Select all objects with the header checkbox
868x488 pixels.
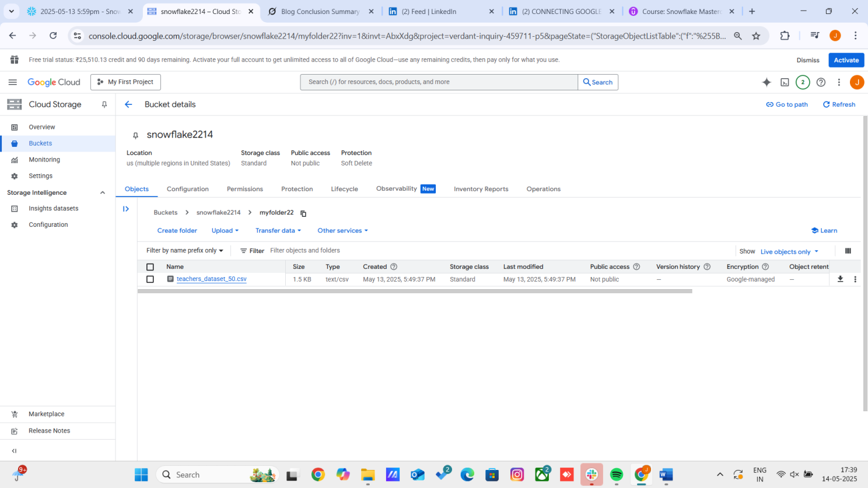click(x=150, y=266)
